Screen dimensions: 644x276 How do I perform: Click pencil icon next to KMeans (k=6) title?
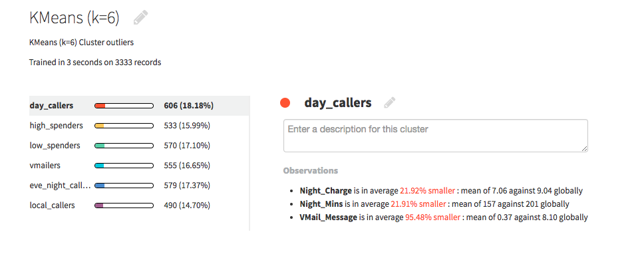140,18
